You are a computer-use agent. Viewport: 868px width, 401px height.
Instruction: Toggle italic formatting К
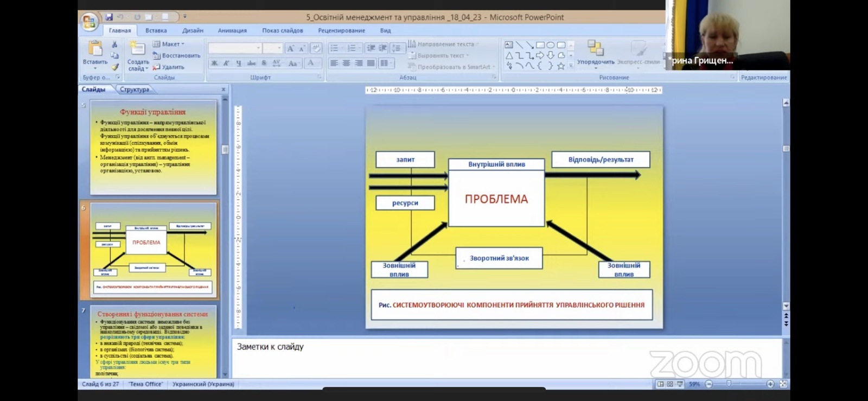click(x=226, y=63)
